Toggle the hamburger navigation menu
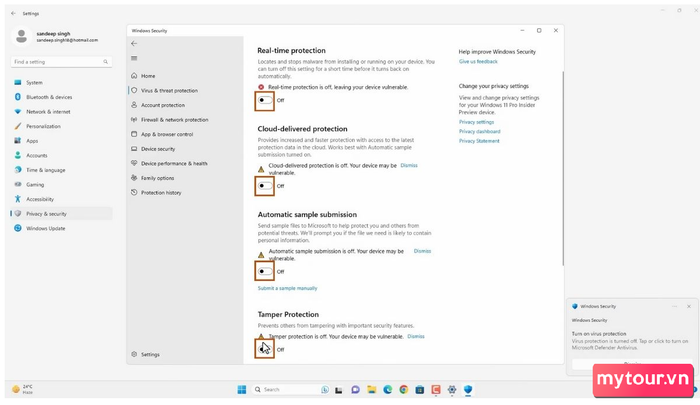This screenshot has width=700, height=405. (134, 58)
